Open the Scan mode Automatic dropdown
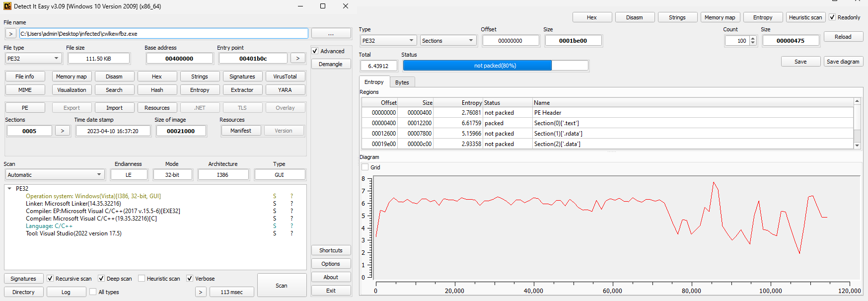868x301 pixels. [x=55, y=175]
